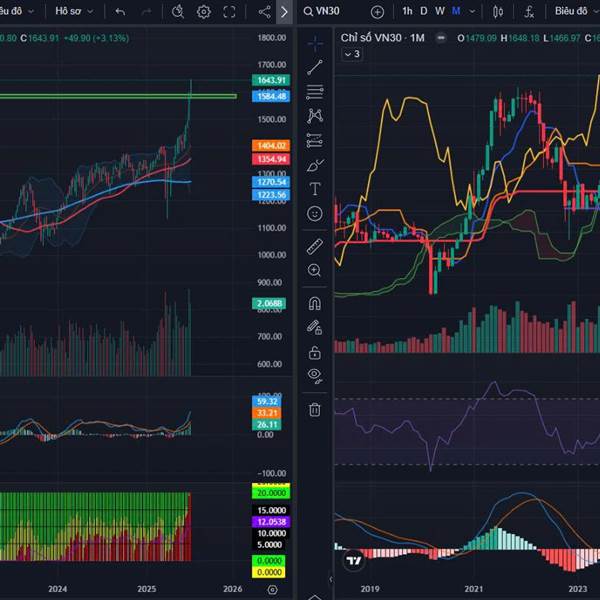The image size is (600, 600).
Task: Open left Biểu đồ dropdown
Action: tap(16, 11)
